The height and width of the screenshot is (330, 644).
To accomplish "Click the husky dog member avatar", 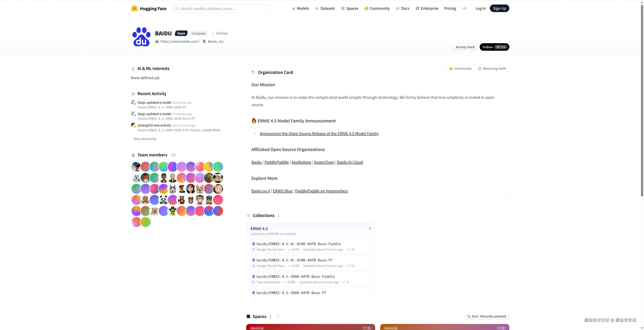I will coord(173,189).
